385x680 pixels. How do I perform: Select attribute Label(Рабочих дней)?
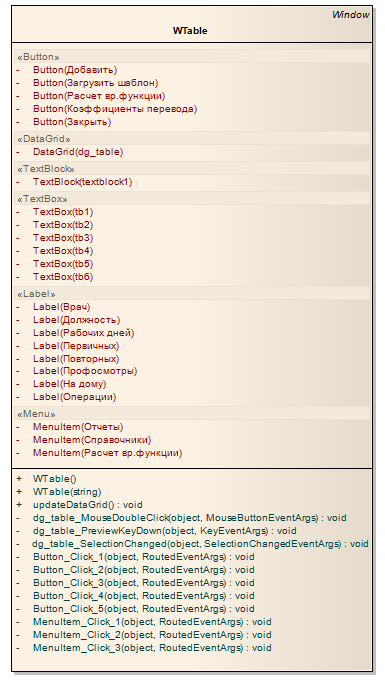[84, 333]
